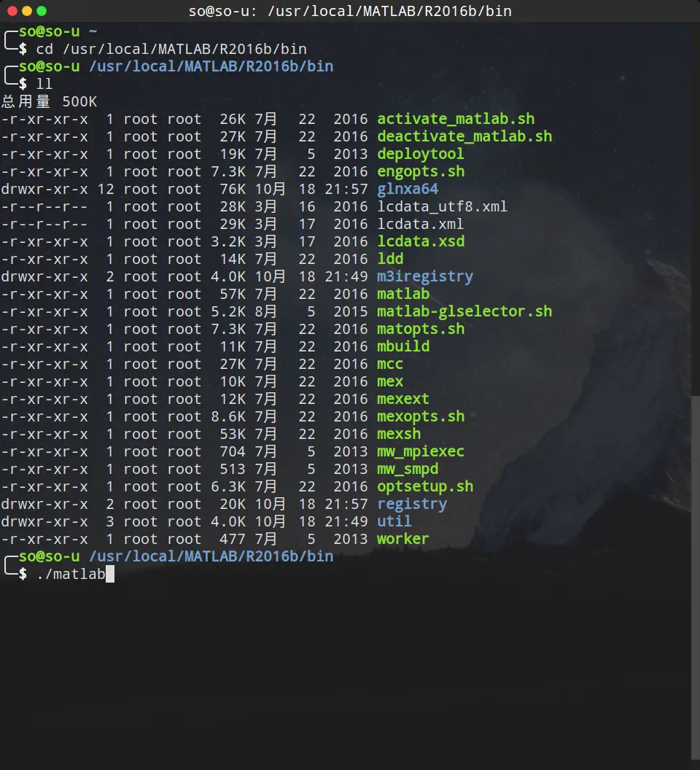Click the yellow minimize window button
Image resolution: width=700 pixels, height=770 pixels.
(27, 11)
